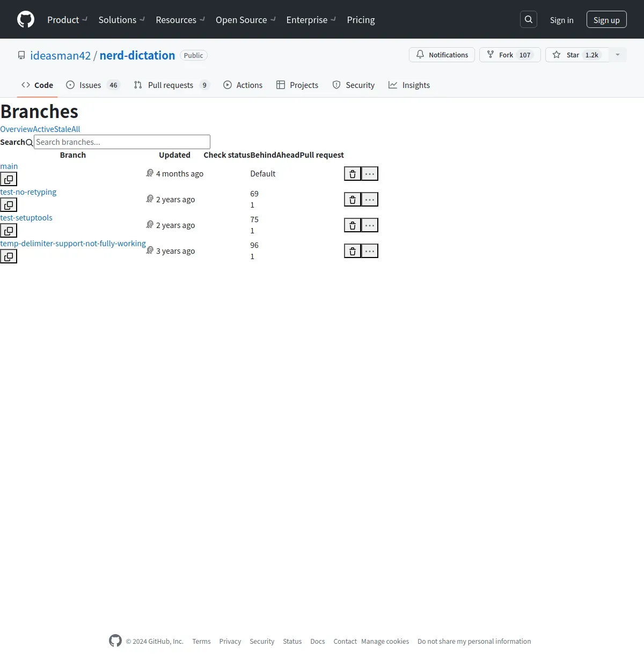The height and width of the screenshot is (669, 644).
Task: Open more options for test-setuptools
Action: point(370,225)
